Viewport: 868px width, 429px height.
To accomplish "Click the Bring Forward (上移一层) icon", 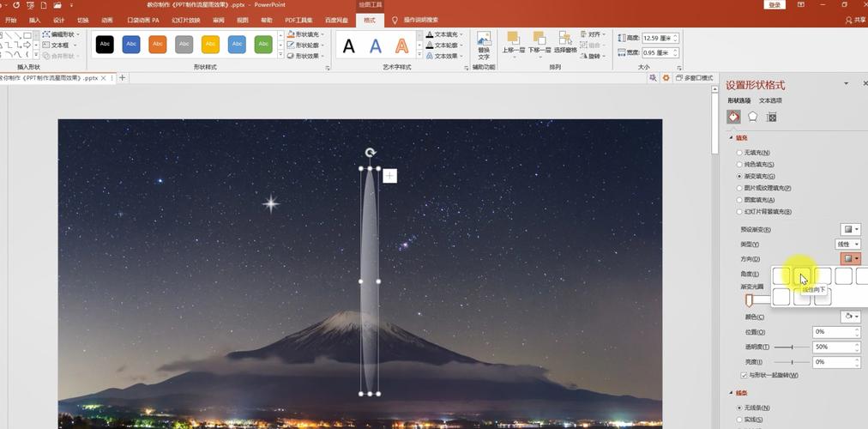I will [513, 39].
